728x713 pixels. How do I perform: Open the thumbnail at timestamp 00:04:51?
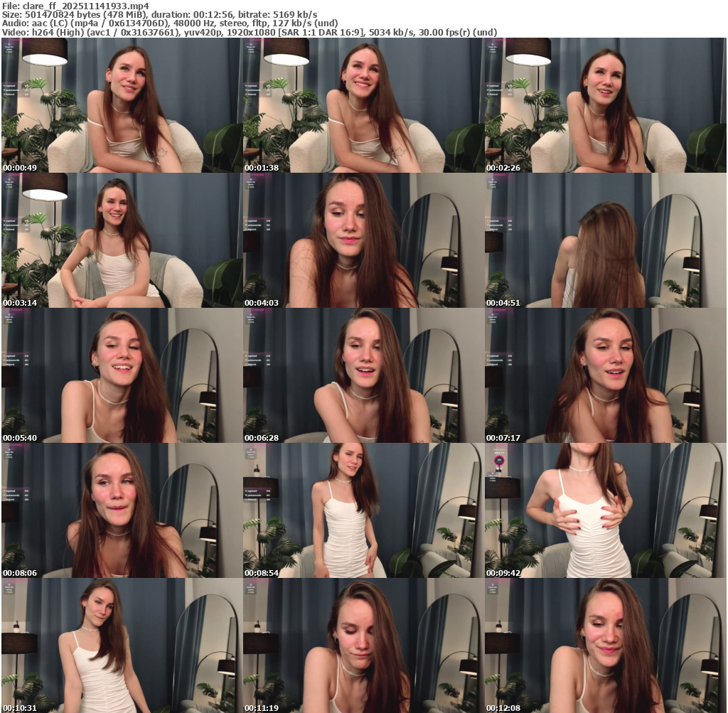coord(606,240)
